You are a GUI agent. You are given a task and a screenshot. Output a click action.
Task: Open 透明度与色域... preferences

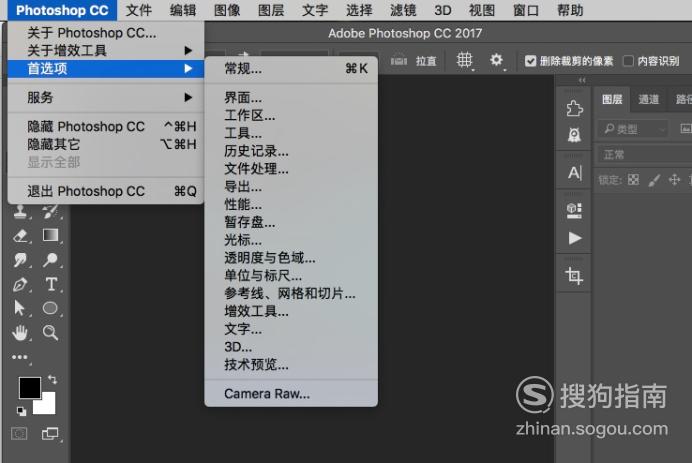click(x=291, y=258)
